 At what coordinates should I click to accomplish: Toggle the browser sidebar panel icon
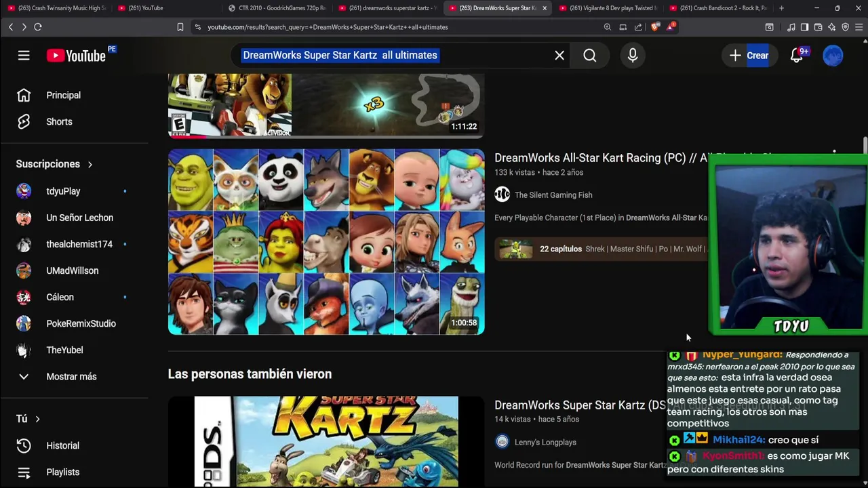pyautogui.click(x=804, y=27)
